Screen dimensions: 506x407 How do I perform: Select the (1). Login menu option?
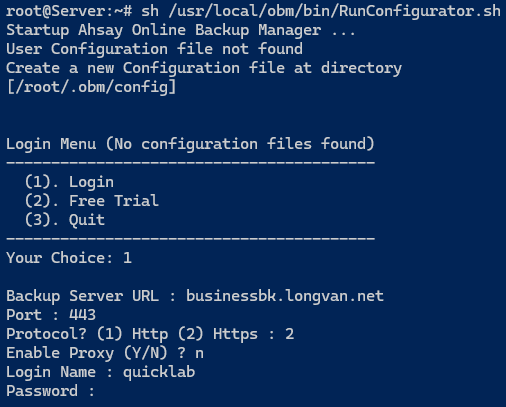point(69,182)
